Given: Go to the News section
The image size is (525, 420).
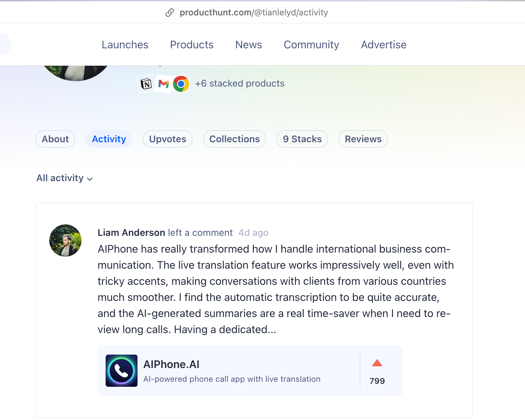Looking at the screenshot, I should 249,45.
